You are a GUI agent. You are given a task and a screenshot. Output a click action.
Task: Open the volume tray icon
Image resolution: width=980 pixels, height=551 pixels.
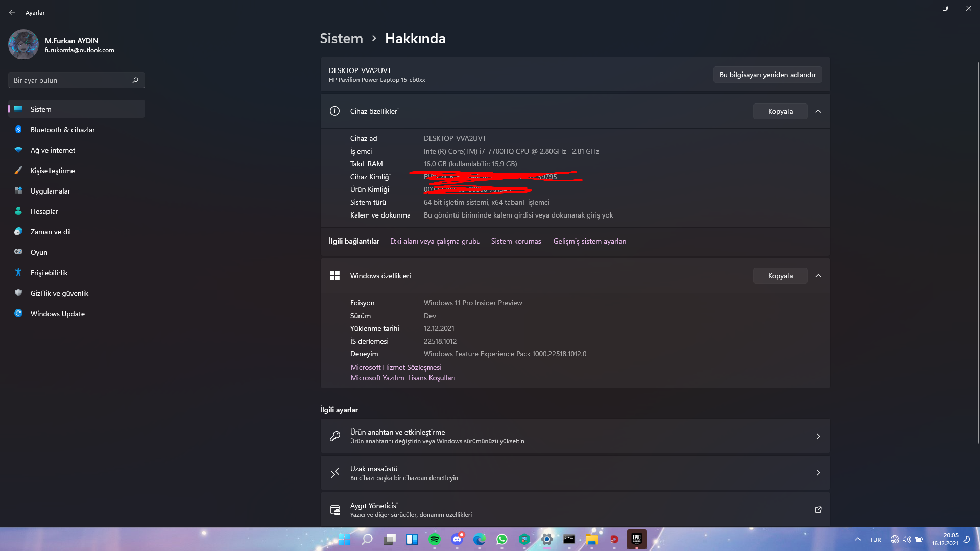pos(907,539)
